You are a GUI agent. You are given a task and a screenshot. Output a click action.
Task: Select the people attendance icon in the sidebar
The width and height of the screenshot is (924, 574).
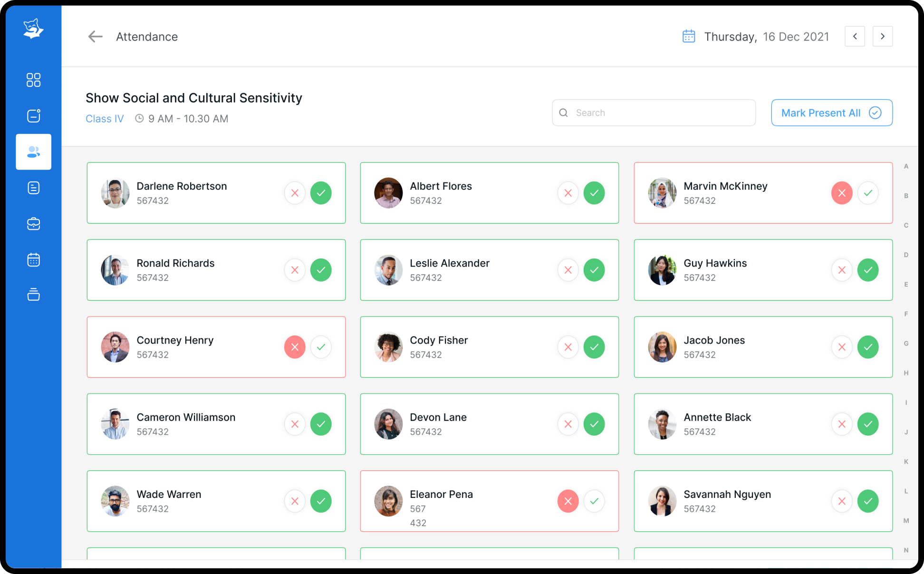[33, 152]
